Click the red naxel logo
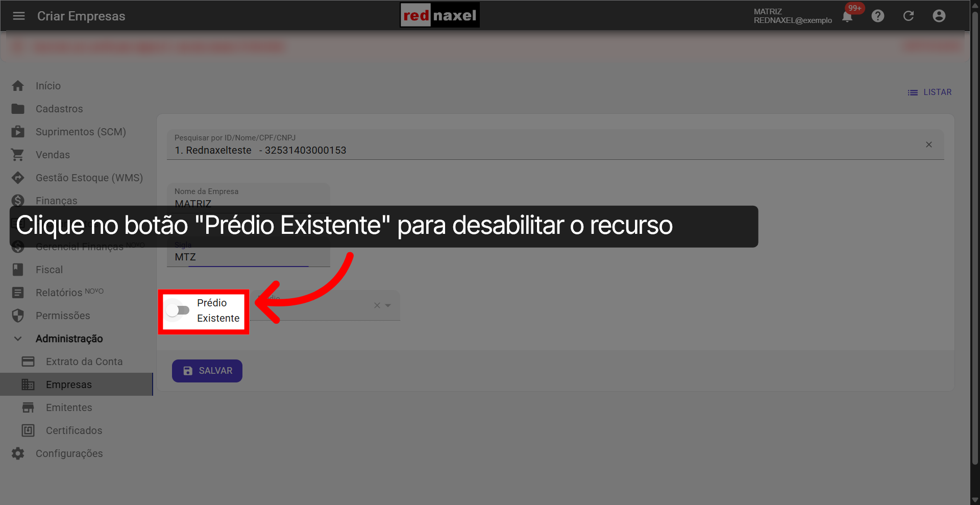The image size is (980, 505). pos(439,15)
